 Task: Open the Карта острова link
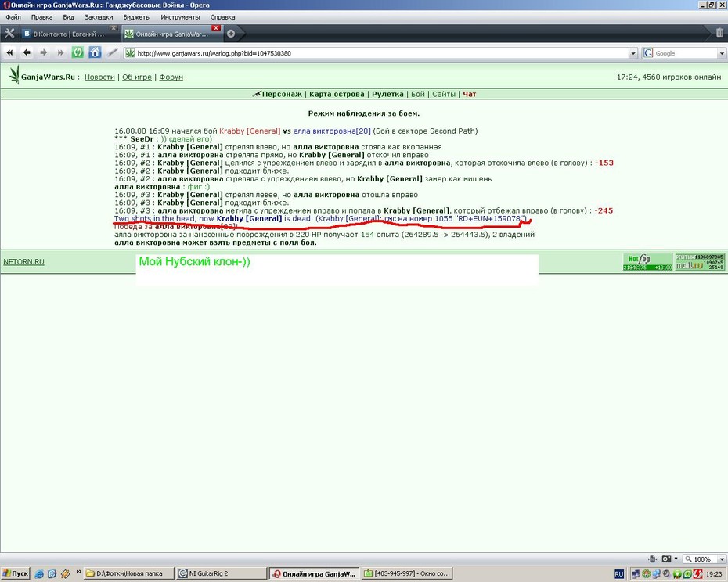[x=337, y=94]
